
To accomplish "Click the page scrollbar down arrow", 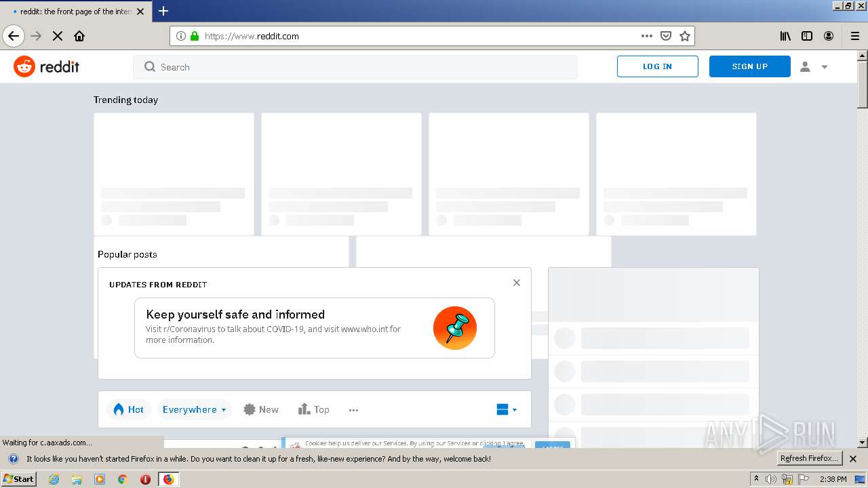I will 863,443.
